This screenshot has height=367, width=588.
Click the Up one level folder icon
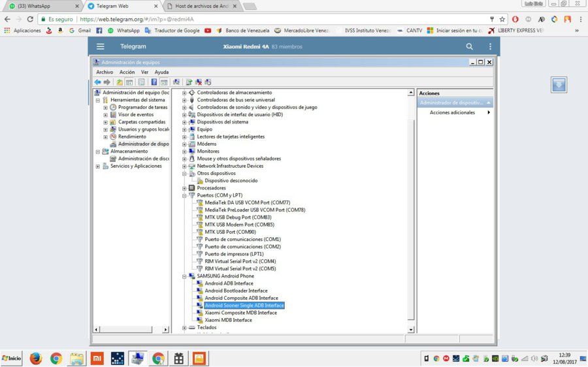pos(120,82)
